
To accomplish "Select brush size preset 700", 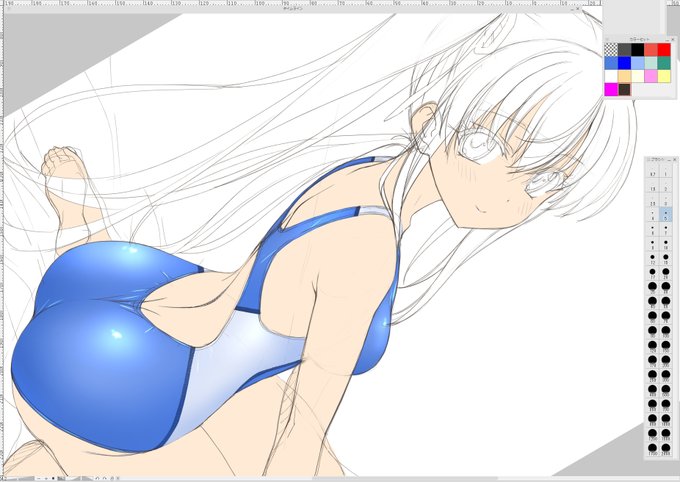I will click(666, 406).
